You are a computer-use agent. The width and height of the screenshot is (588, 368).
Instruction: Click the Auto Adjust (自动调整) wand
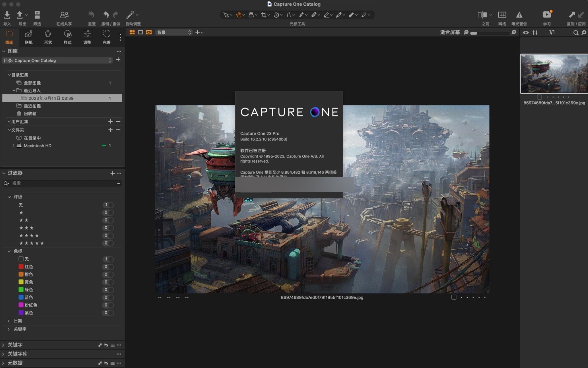click(130, 15)
